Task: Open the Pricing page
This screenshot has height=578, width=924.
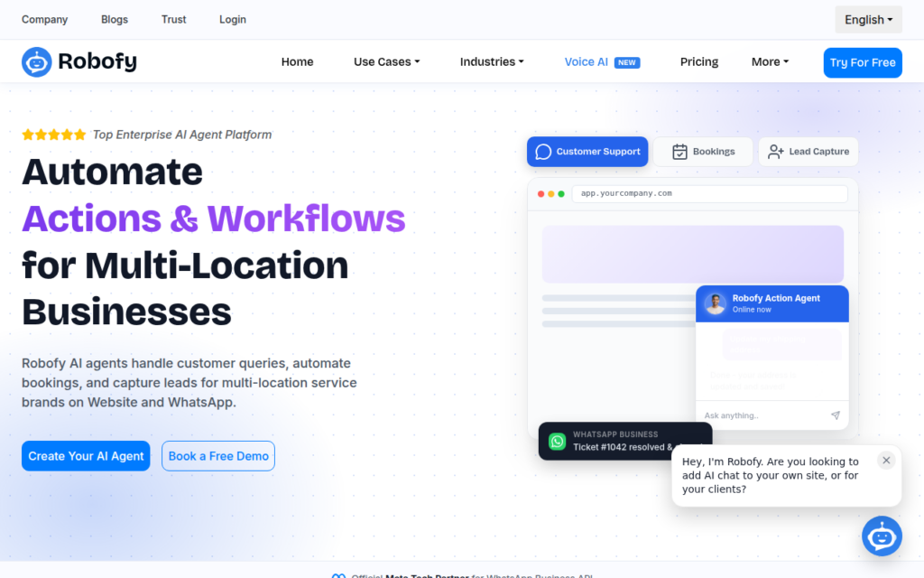Action: 699,62
